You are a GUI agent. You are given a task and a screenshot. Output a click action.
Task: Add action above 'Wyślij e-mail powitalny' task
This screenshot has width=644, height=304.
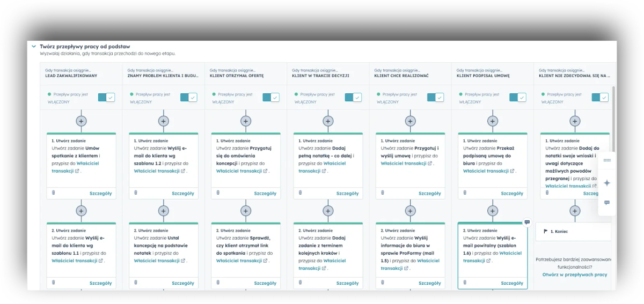492,211
